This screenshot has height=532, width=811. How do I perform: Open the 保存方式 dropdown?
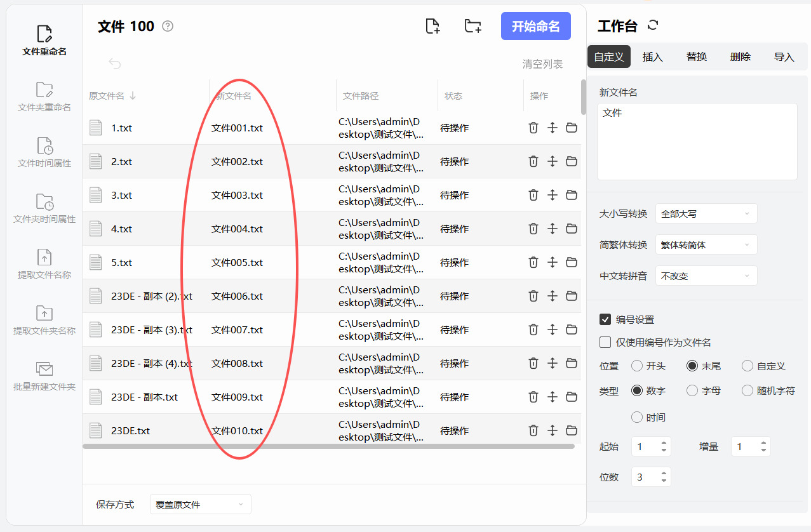[x=200, y=505]
